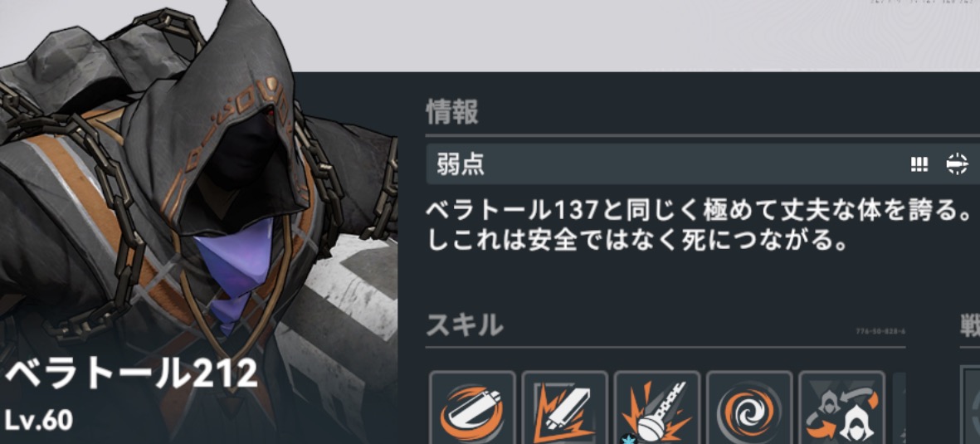Click the ベラトール212 enemy name
Image resolution: width=980 pixels, height=444 pixels.
pyautogui.click(x=130, y=374)
